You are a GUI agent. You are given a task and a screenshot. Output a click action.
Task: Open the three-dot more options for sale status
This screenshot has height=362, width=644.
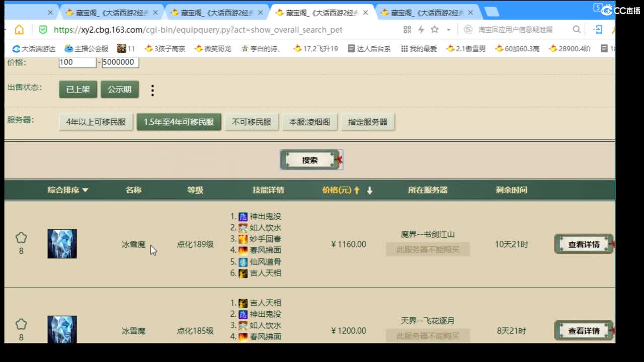(x=152, y=90)
